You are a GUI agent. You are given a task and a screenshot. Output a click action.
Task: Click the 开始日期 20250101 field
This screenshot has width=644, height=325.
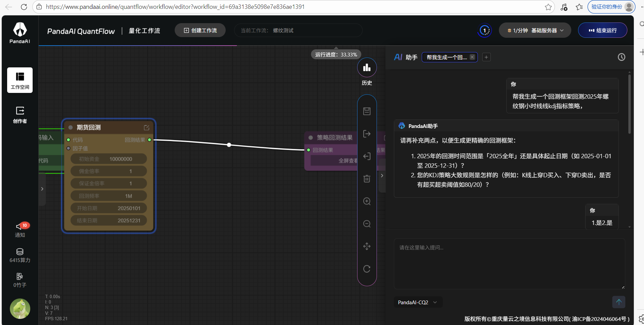tap(109, 208)
